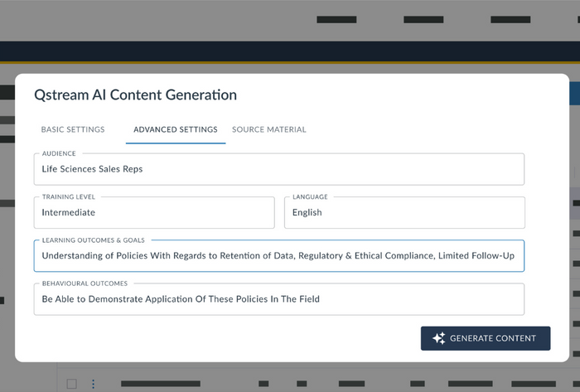Switch to the Basic Settings tab
Viewport: 580px width, 392px height.
tap(73, 129)
